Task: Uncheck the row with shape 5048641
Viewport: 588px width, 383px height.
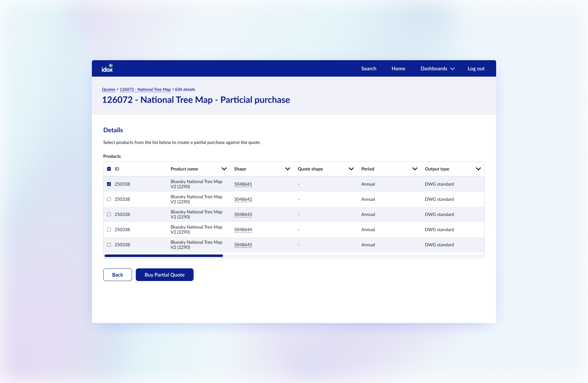Action: (x=109, y=184)
